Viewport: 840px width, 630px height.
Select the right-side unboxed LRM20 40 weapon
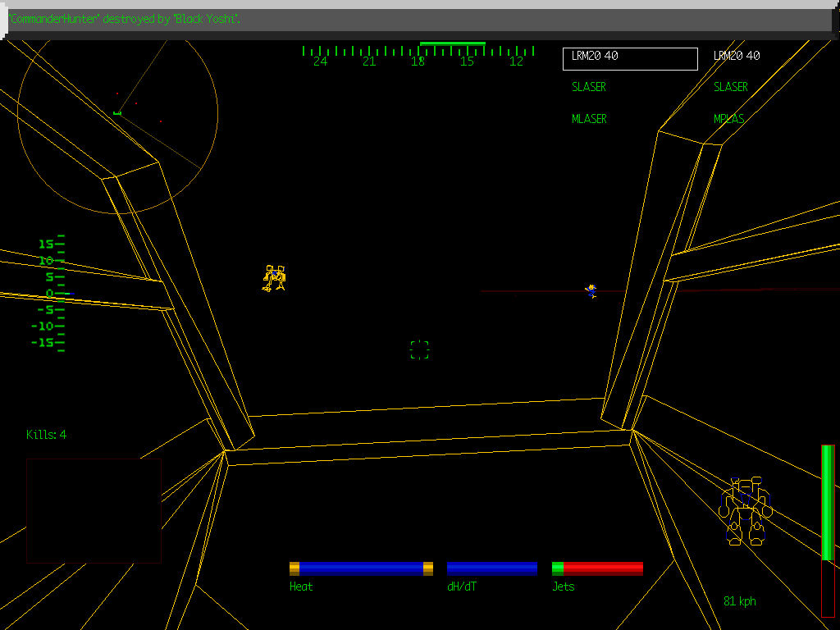click(x=736, y=56)
